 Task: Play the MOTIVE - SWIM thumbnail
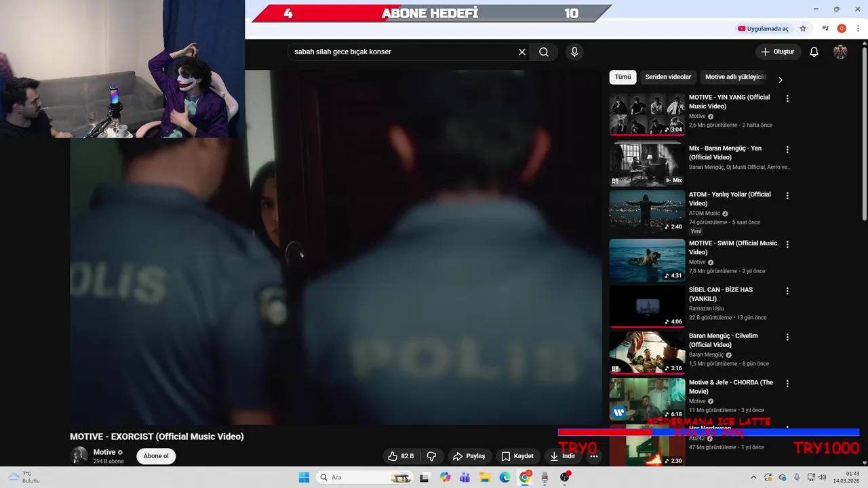(647, 260)
